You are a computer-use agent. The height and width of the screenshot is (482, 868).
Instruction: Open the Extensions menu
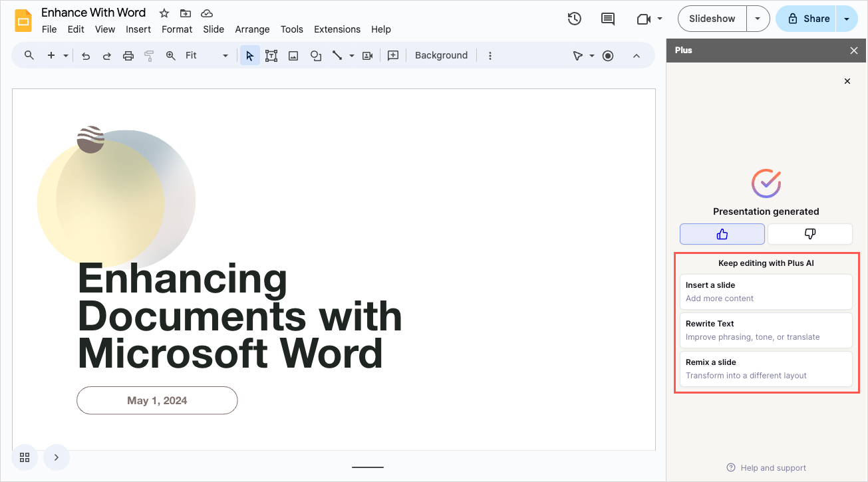pyautogui.click(x=337, y=29)
